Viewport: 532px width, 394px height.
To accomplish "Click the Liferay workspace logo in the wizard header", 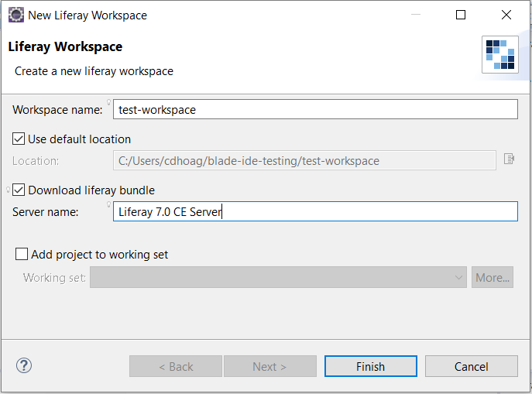I will (x=500, y=55).
